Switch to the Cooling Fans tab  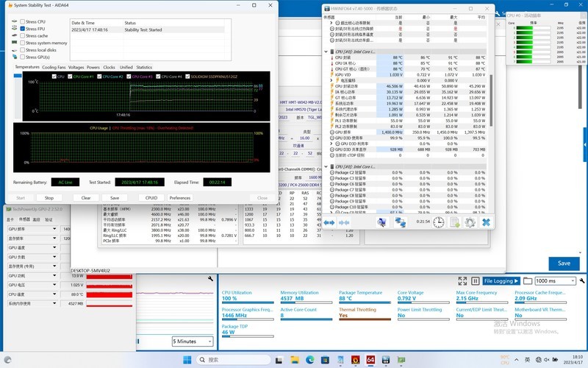coord(54,67)
